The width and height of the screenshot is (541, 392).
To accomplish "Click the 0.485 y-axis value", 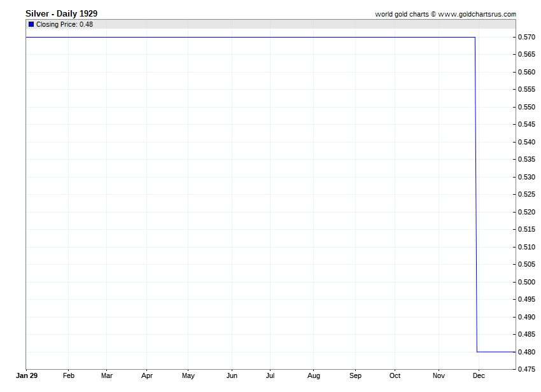I will [x=526, y=334].
